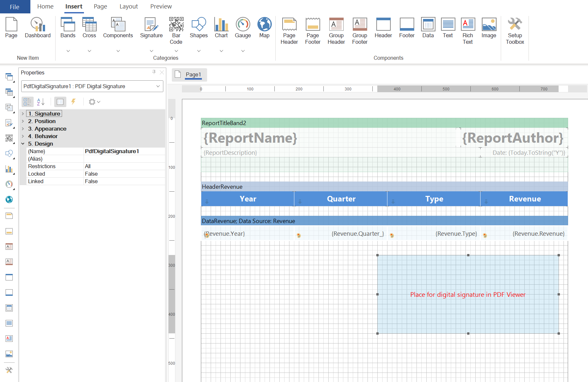This screenshot has height=382, width=588.
Task: Expand the Bands dropdown arrow
Action: coord(68,51)
